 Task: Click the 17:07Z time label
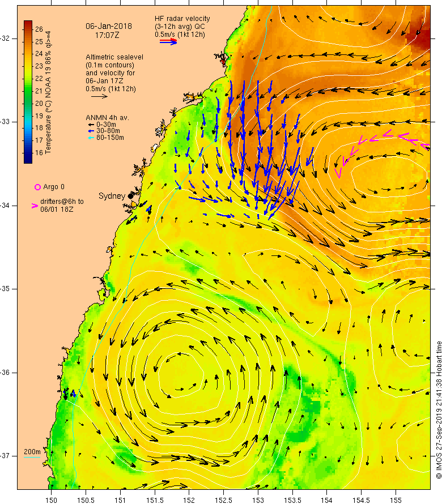(107, 35)
